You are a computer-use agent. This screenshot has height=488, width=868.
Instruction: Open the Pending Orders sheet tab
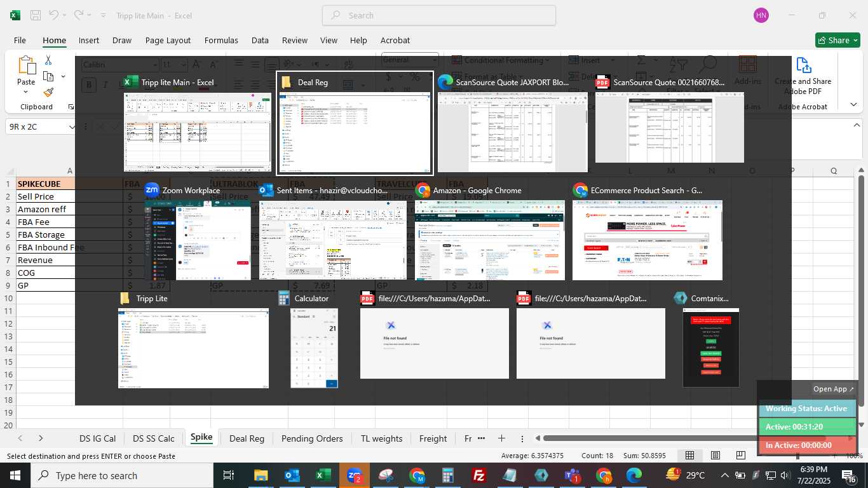pos(312,438)
